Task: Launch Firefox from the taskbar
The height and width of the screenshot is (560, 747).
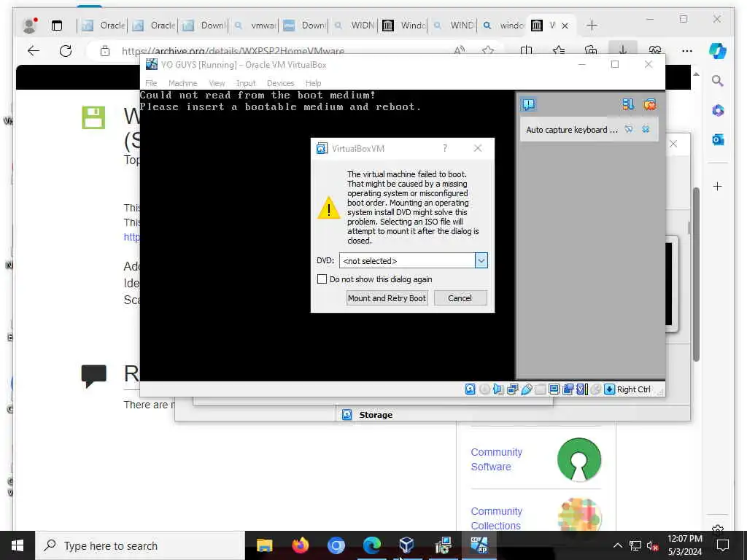Action: 300,545
